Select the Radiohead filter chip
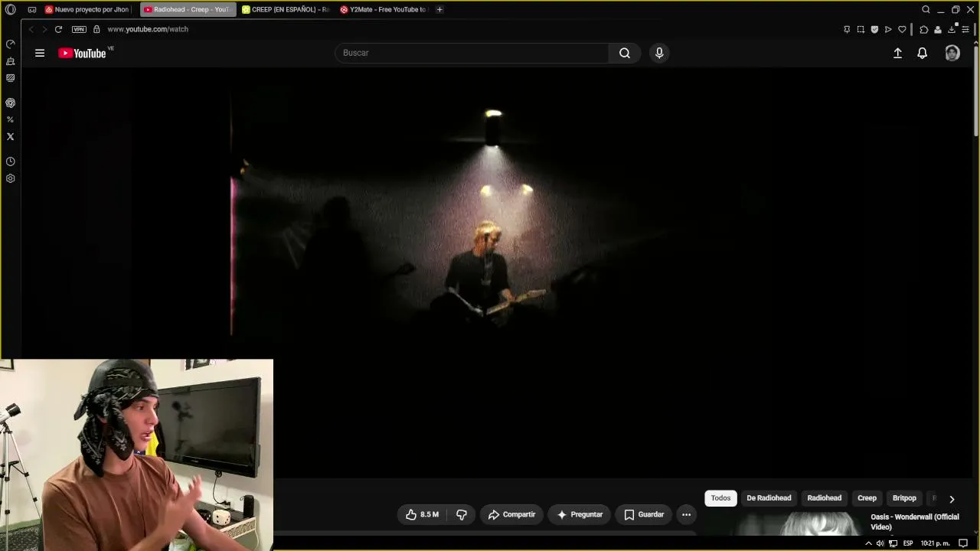 point(824,498)
